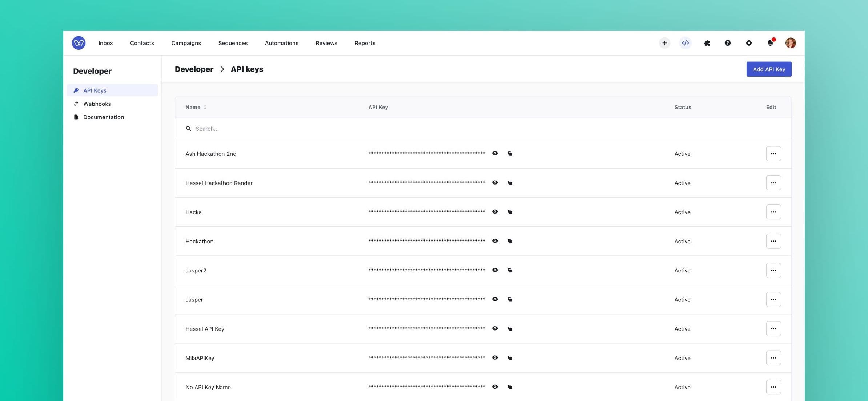Select Webhooks in the Developer sidebar

[x=97, y=104]
